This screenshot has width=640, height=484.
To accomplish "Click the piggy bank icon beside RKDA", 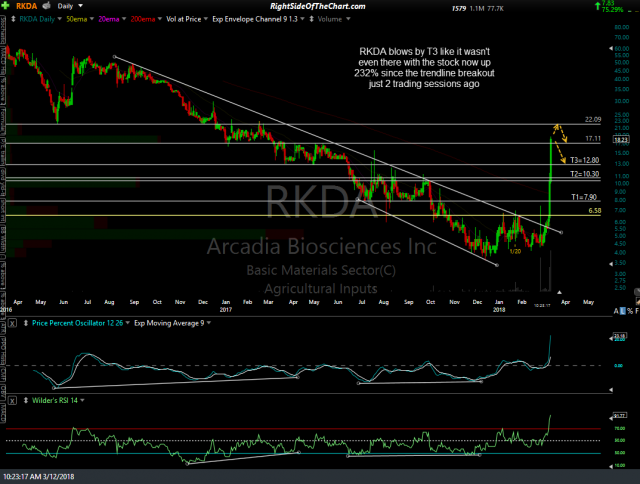I will click(47, 6).
